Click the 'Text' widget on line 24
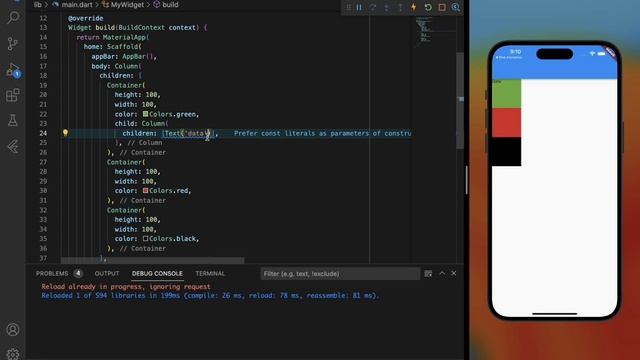This screenshot has height=360, width=640. [x=172, y=133]
